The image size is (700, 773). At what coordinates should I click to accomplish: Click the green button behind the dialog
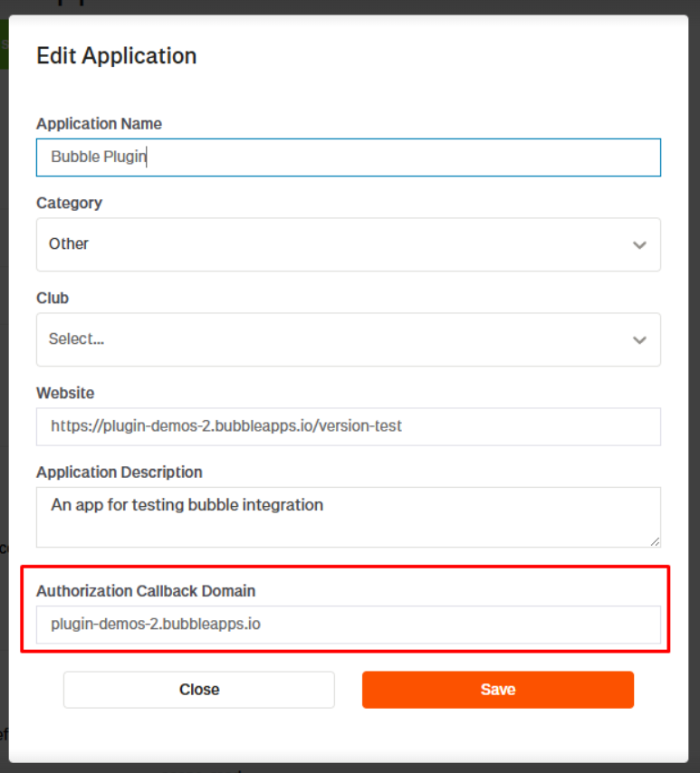(x=4, y=45)
